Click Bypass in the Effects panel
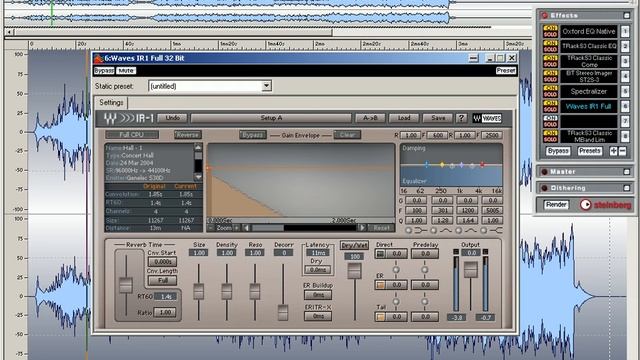The image size is (640, 360). click(x=558, y=151)
